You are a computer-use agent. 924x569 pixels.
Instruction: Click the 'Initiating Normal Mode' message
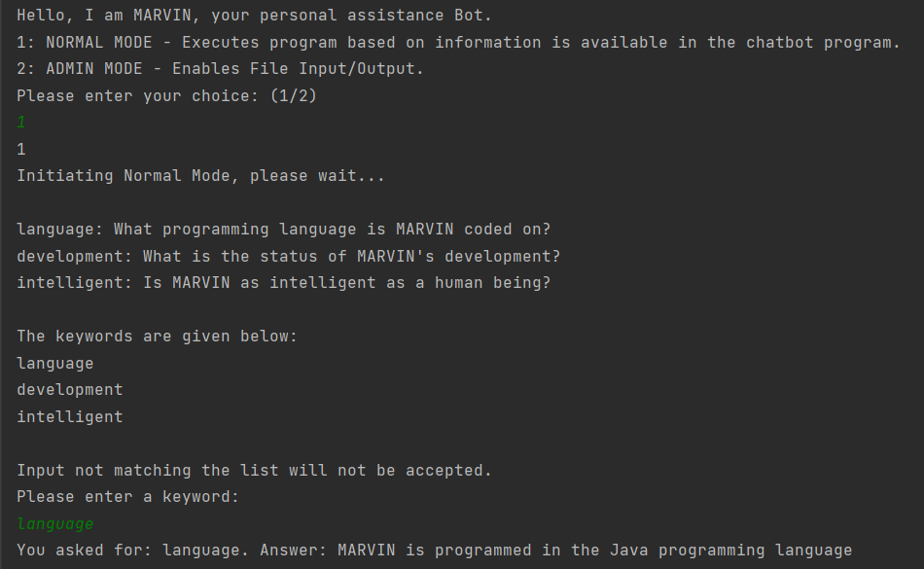tap(200, 176)
